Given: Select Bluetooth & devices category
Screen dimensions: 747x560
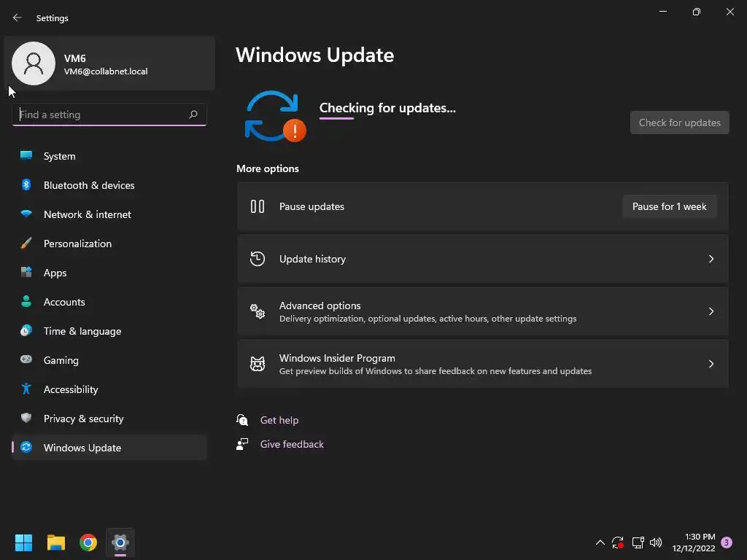Looking at the screenshot, I should pyautogui.click(x=109, y=184).
